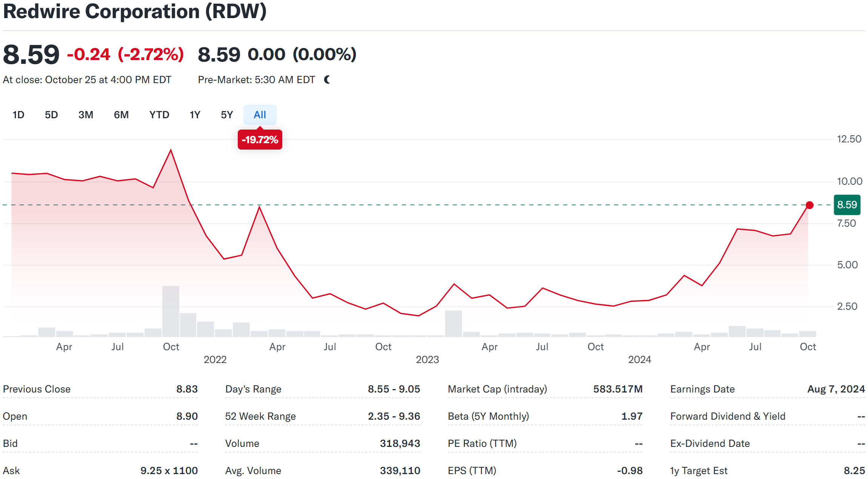Screen dimensions: 868x479
Task: Click the volume bar in early 2023
Action: (x=453, y=324)
